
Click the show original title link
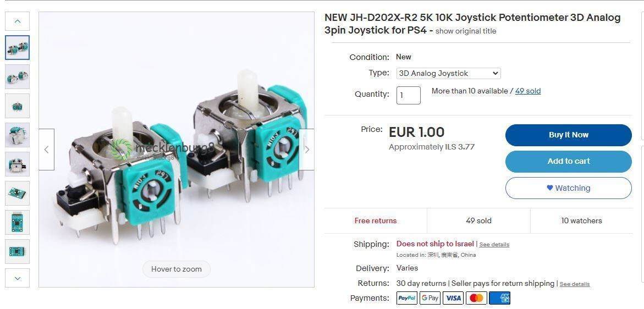coord(466,31)
